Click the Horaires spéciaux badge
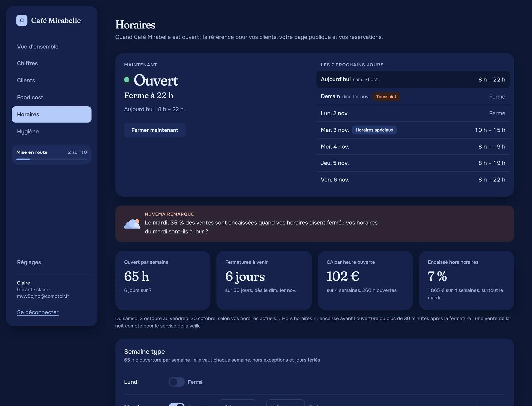 374,130
